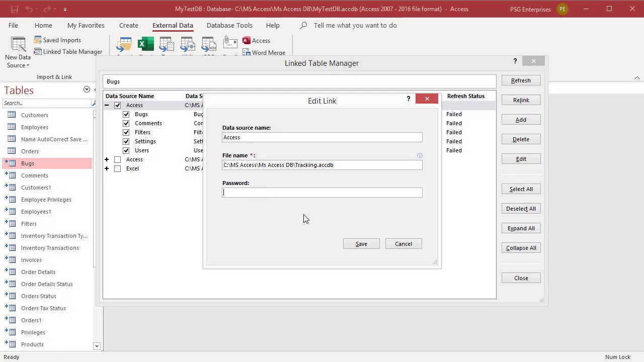Select the Orders table in navigation pane

pyautogui.click(x=30, y=151)
